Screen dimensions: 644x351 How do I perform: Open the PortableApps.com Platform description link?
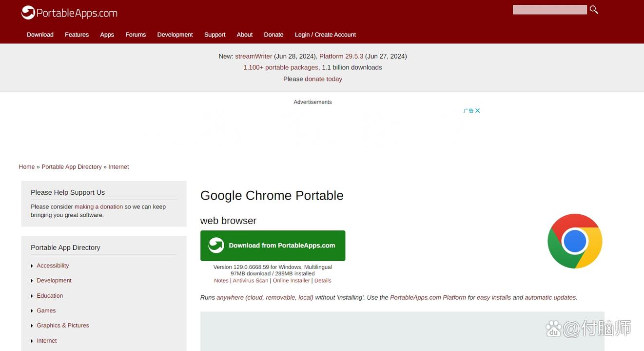click(428, 298)
